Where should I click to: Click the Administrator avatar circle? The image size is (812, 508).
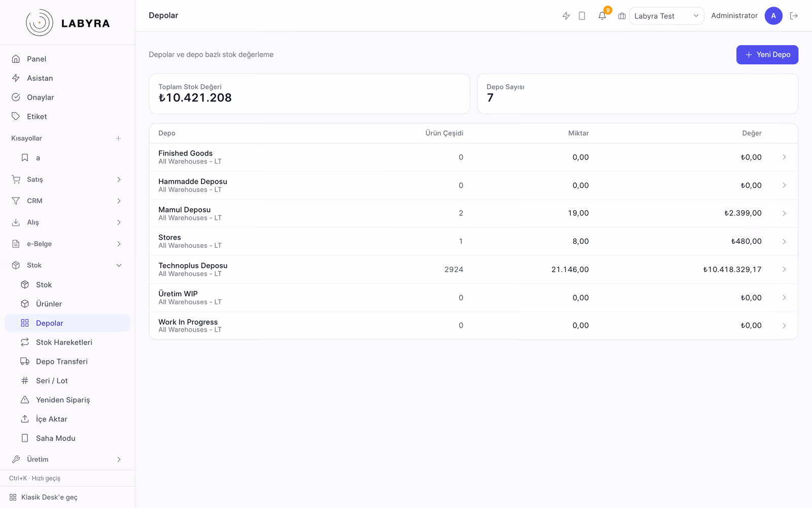click(x=773, y=16)
